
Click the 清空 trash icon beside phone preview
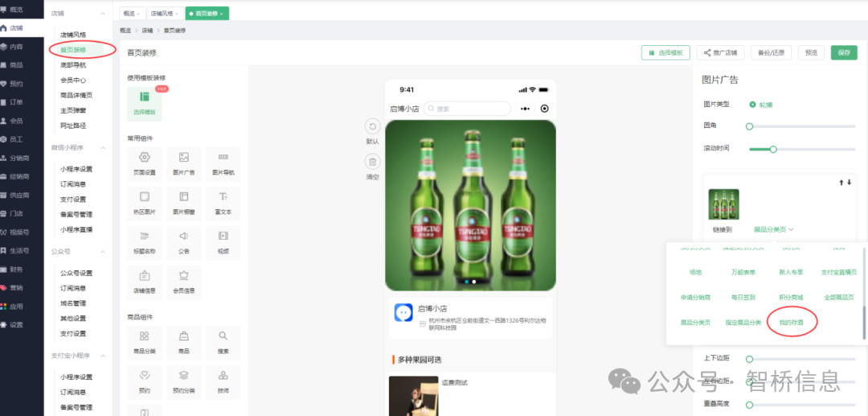(373, 162)
